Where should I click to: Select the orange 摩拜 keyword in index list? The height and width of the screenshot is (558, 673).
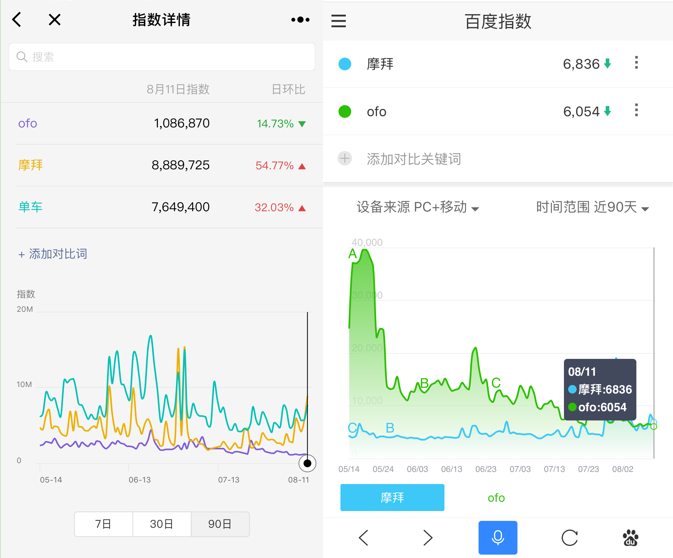30,165
